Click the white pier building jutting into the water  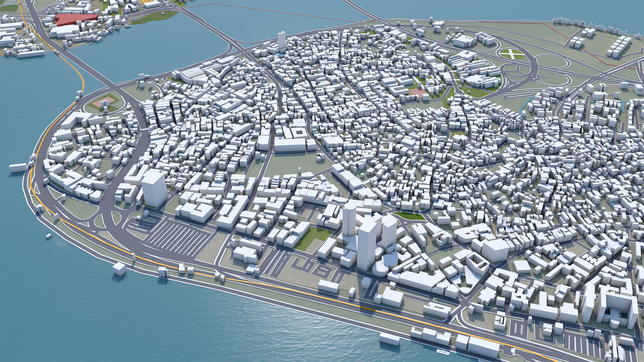pyautogui.click(x=18, y=167)
